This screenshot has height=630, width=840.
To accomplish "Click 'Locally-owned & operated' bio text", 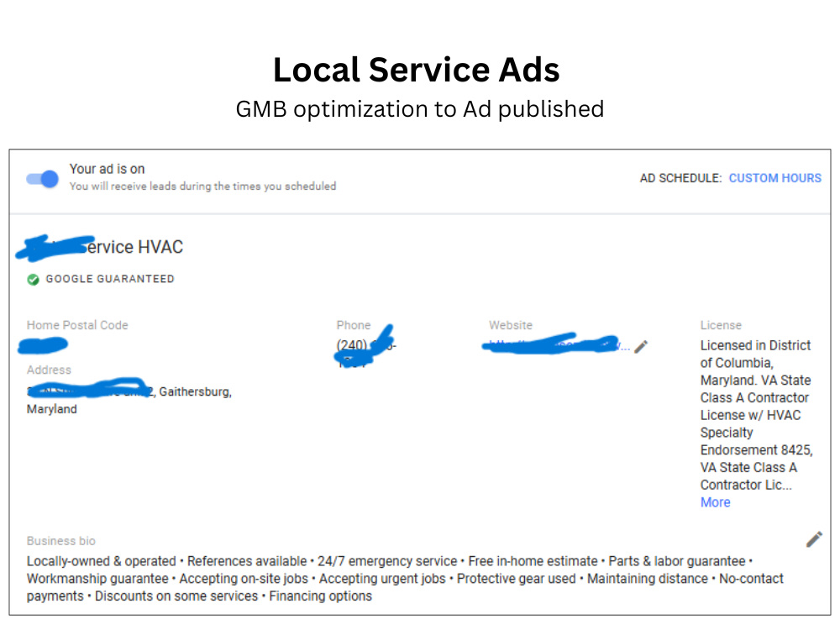I will point(102,561).
